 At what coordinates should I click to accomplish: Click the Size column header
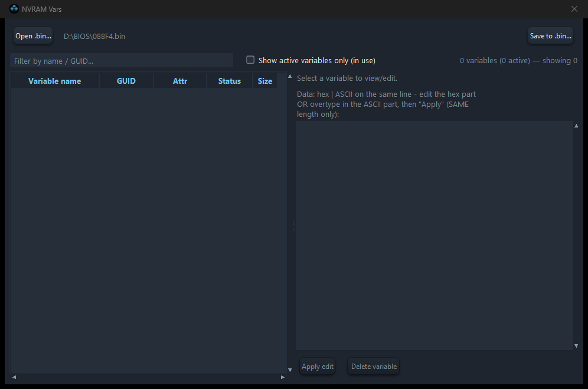point(264,81)
